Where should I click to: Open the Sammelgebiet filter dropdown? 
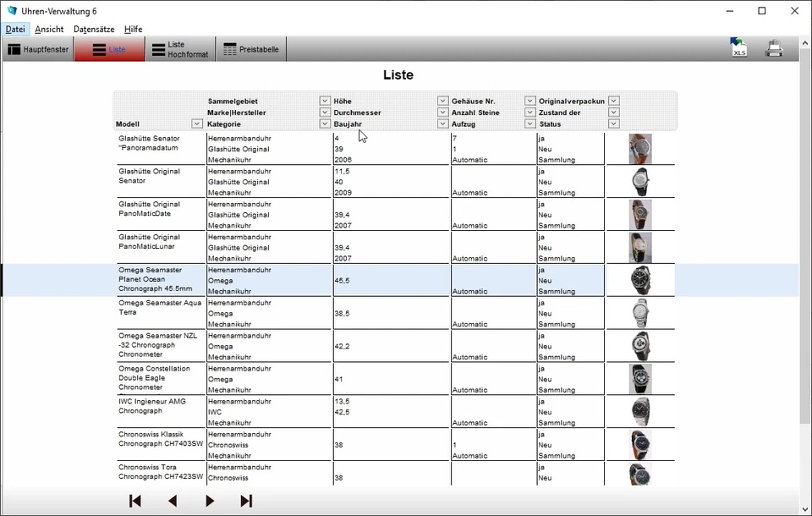pos(325,101)
